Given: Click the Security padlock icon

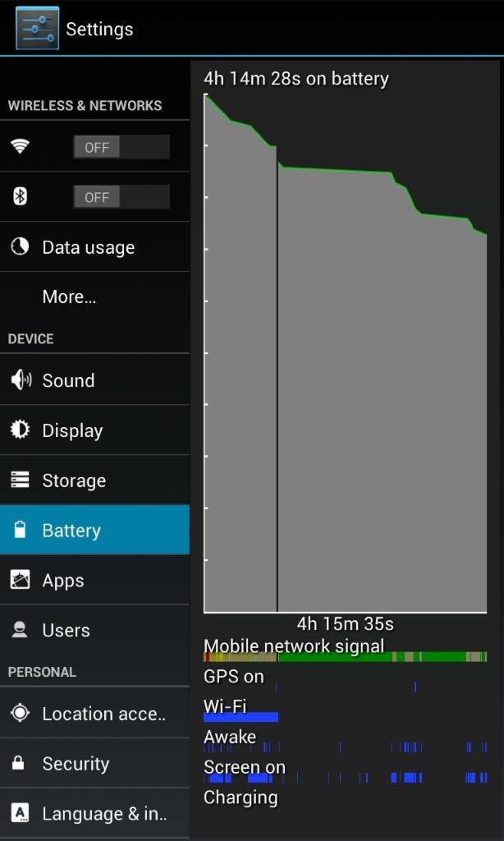Looking at the screenshot, I should pos(18,763).
